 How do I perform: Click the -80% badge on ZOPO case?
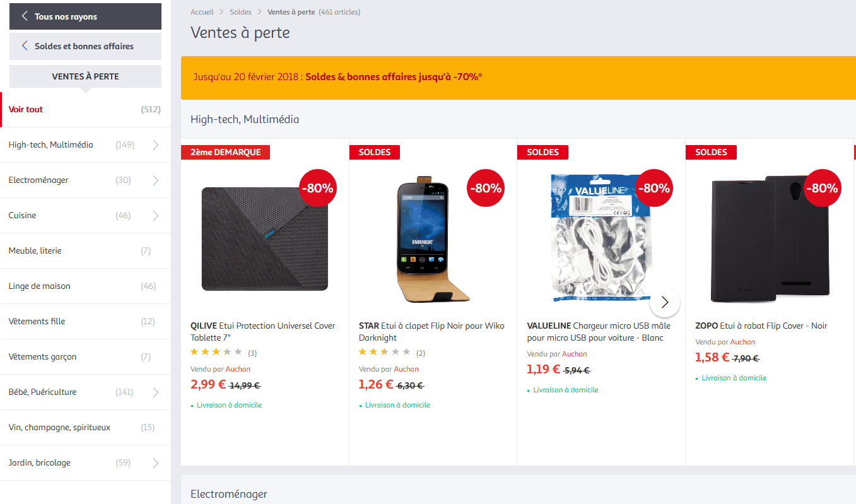click(823, 187)
